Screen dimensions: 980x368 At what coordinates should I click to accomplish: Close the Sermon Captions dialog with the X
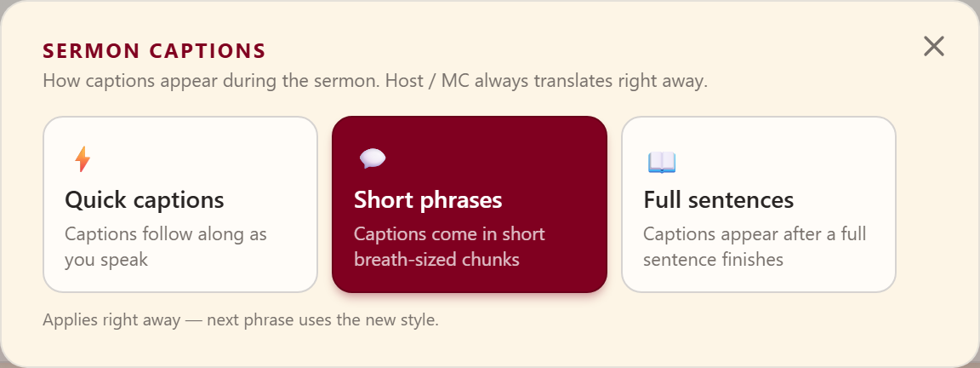point(934,46)
